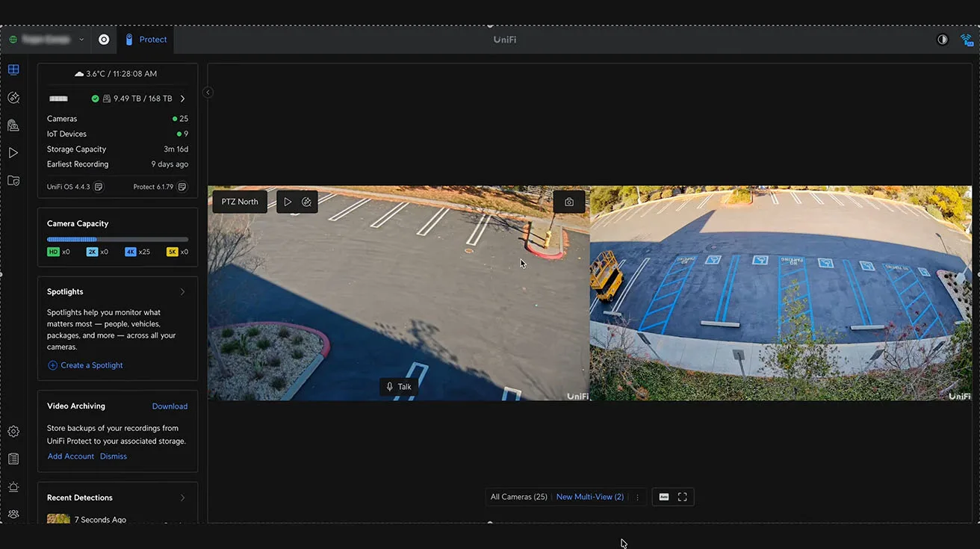Expand the Recent Detections section
This screenshot has height=549, width=980.
click(x=182, y=498)
